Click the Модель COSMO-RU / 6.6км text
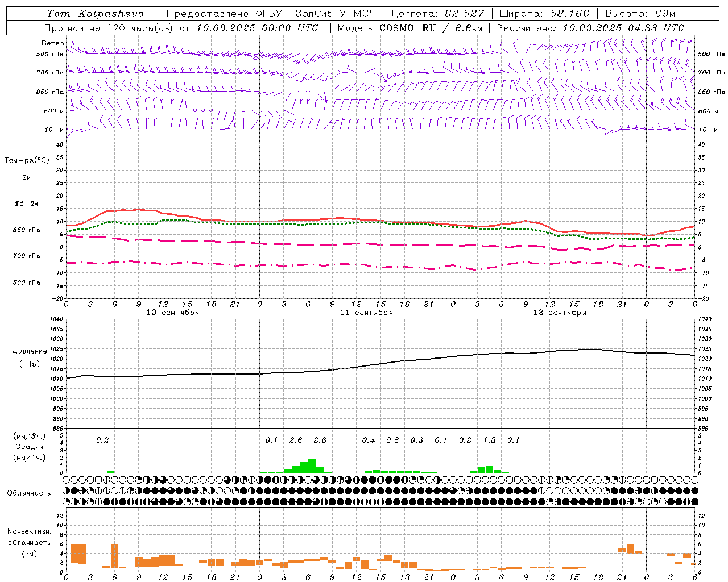Viewport: 728px width, 582px height. coord(409,28)
